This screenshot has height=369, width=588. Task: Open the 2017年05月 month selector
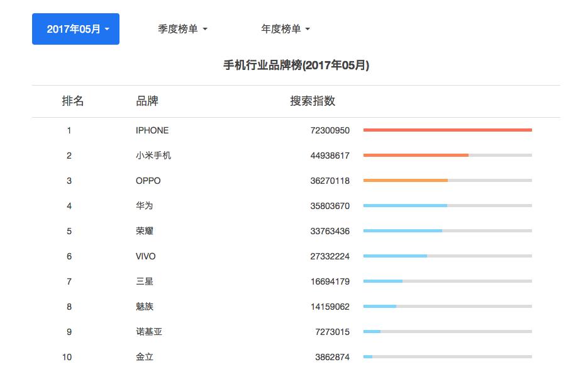[x=75, y=28]
